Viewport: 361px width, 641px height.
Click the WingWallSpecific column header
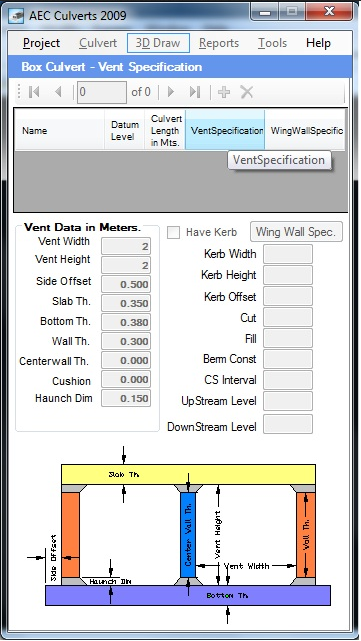[x=305, y=130]
